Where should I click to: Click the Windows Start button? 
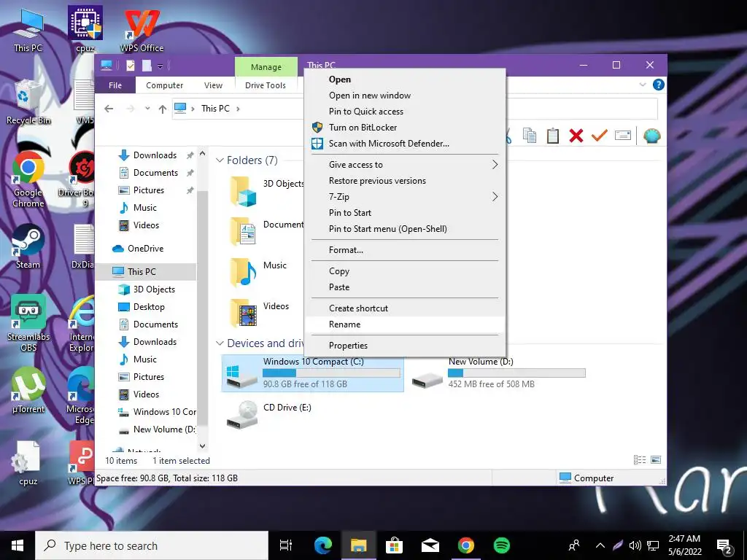click(18, 545)
